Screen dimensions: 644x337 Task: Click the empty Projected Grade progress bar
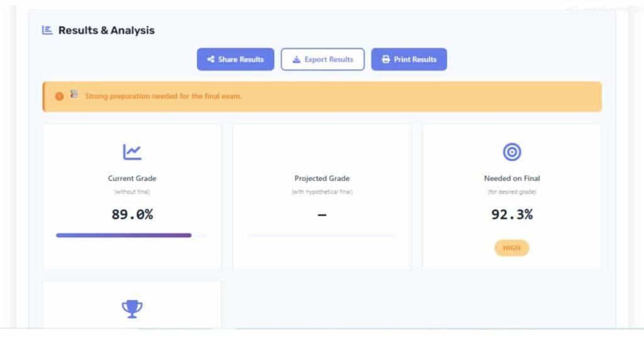pos(322,235)
